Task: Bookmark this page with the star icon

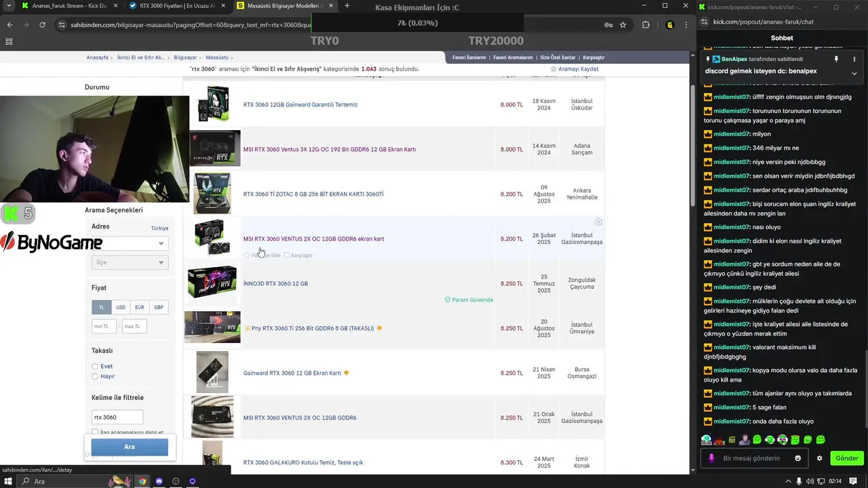Action: click(623, 25)
